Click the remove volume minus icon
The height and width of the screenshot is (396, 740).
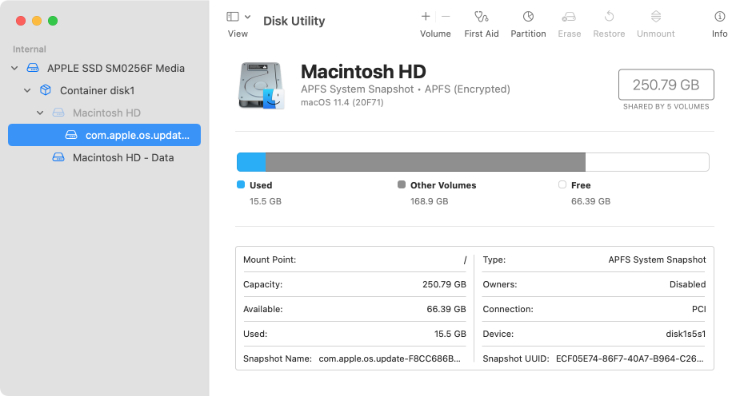(446, 17)
